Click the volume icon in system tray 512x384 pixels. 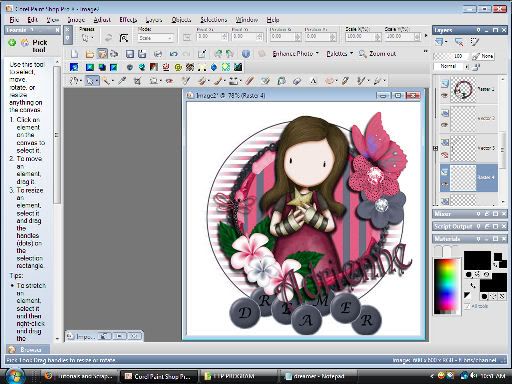click(x=473, y=376)
